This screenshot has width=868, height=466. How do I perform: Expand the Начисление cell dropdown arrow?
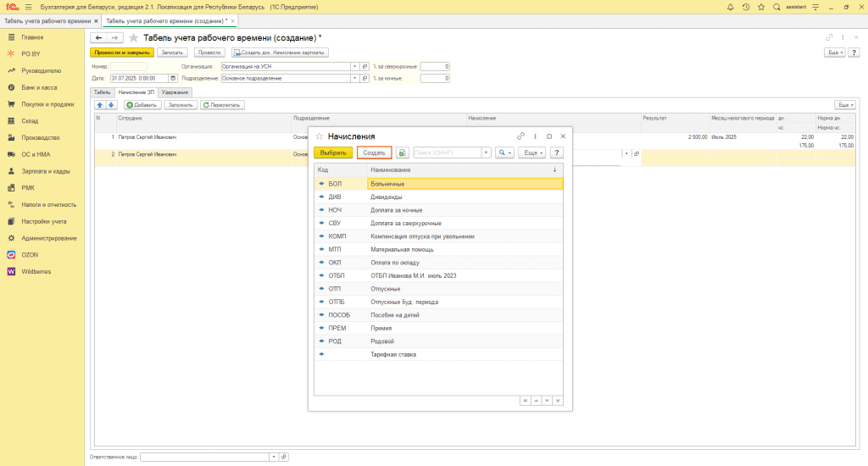coord(626,154)
